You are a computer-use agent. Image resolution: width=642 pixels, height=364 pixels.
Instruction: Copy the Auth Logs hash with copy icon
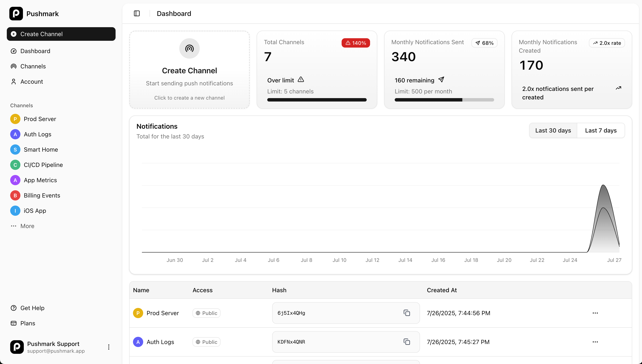pyautogui.click(x=407, y=342)
